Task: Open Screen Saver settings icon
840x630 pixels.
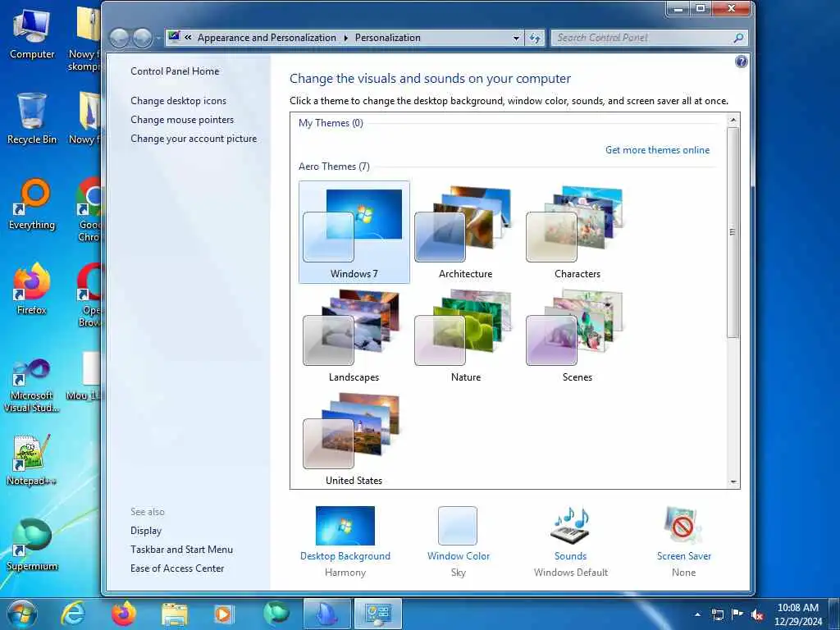Action: coord(683,526)
